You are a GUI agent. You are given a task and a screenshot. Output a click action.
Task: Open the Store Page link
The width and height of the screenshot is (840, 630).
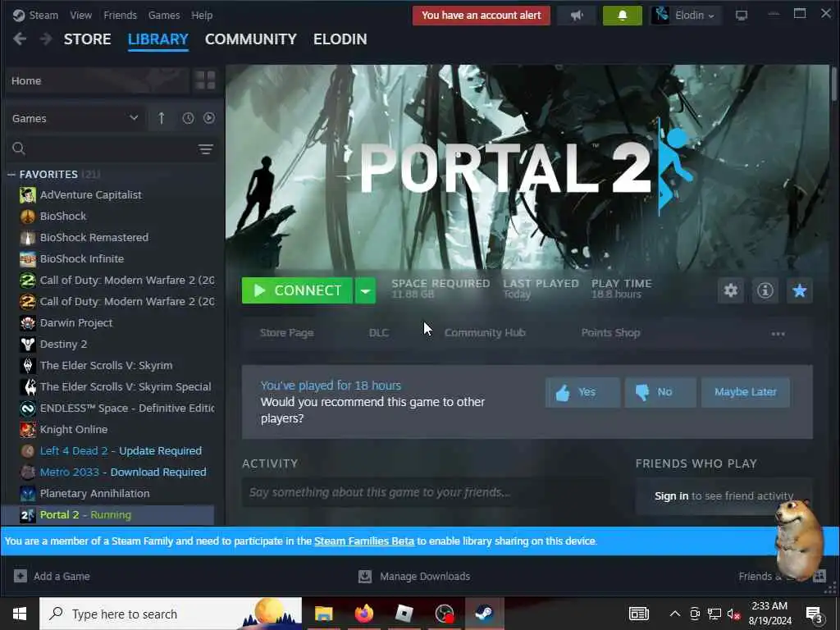click(x=286, y=333)
